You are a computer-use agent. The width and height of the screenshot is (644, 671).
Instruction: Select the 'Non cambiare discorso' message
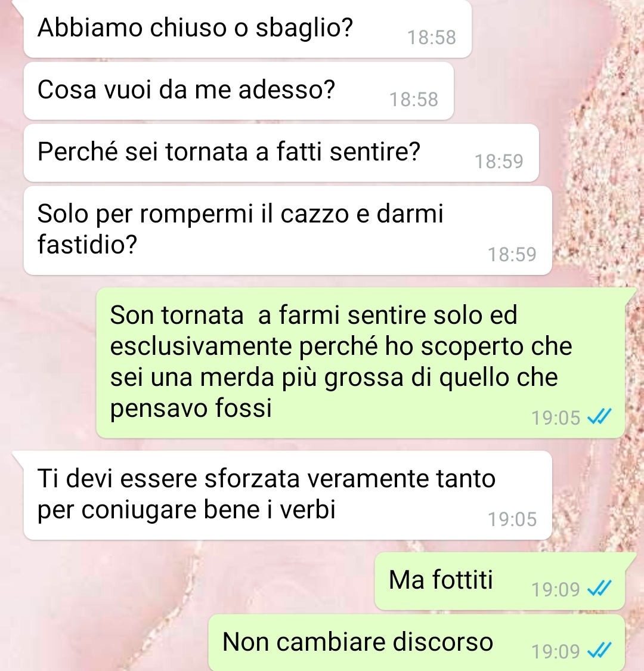[416, 643]
